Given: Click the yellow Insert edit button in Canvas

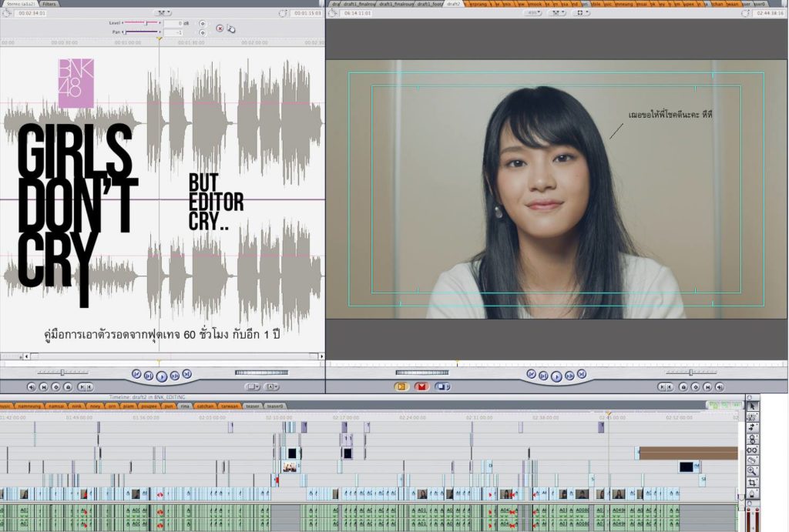Looking at the screenshot, I should pyautogui.click(x=401, y=386).
